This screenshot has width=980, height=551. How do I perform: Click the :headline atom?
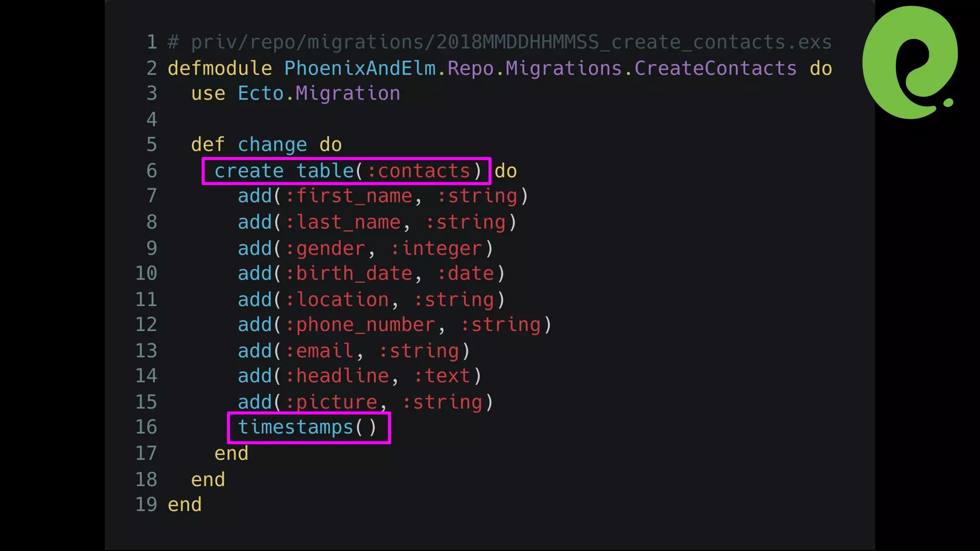pos(337,376)
